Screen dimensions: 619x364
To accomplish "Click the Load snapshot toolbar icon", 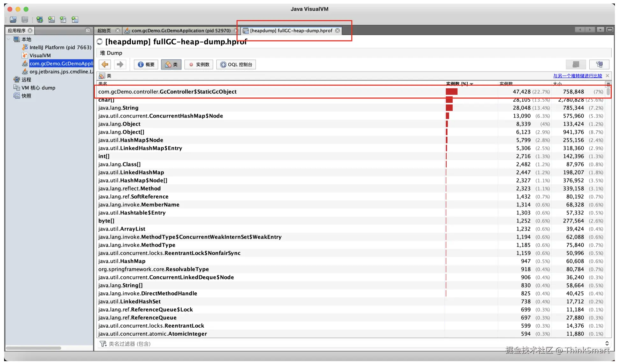I will tap(13, 20).
